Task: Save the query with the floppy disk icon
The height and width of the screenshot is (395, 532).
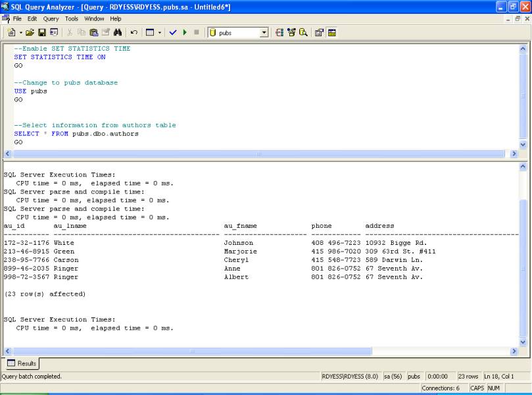Action: (x=41, y=32)
